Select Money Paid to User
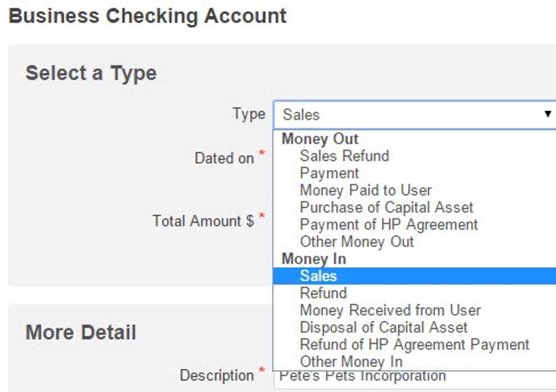This screenshot has height=392, width=556. coord(366,190)
